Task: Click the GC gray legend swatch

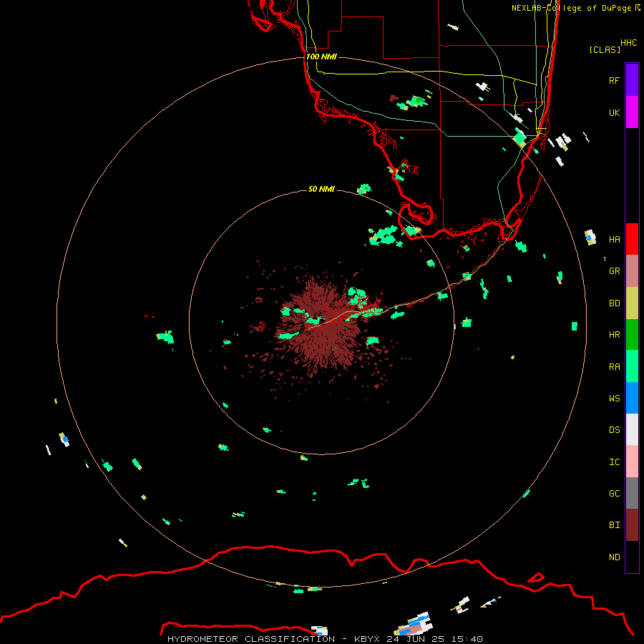Action: [632, 493]
